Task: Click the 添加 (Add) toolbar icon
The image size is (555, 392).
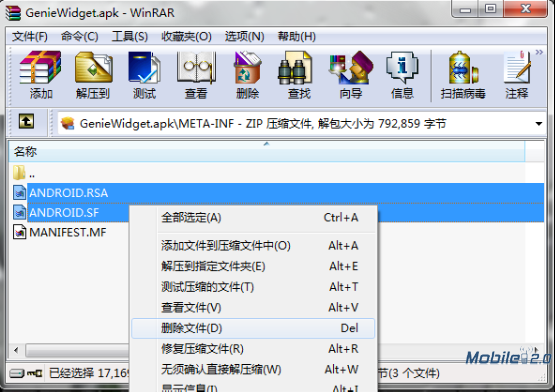Action: click(40, 67)
